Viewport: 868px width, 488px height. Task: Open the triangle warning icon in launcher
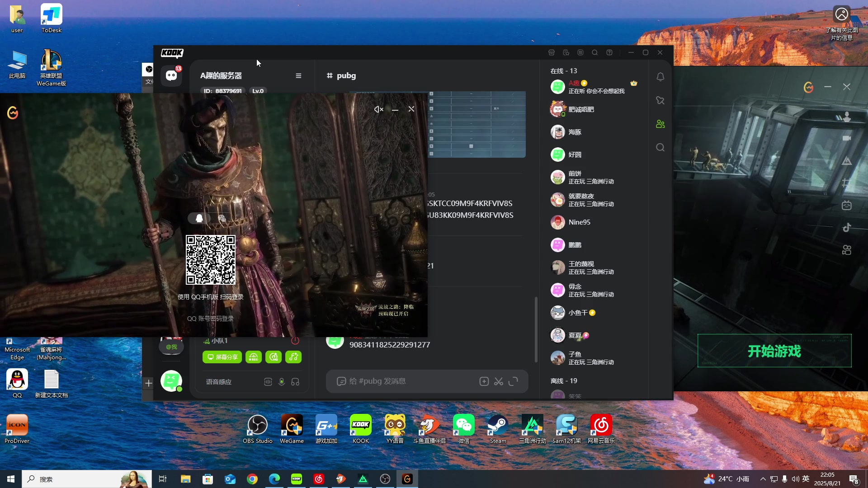847,161
